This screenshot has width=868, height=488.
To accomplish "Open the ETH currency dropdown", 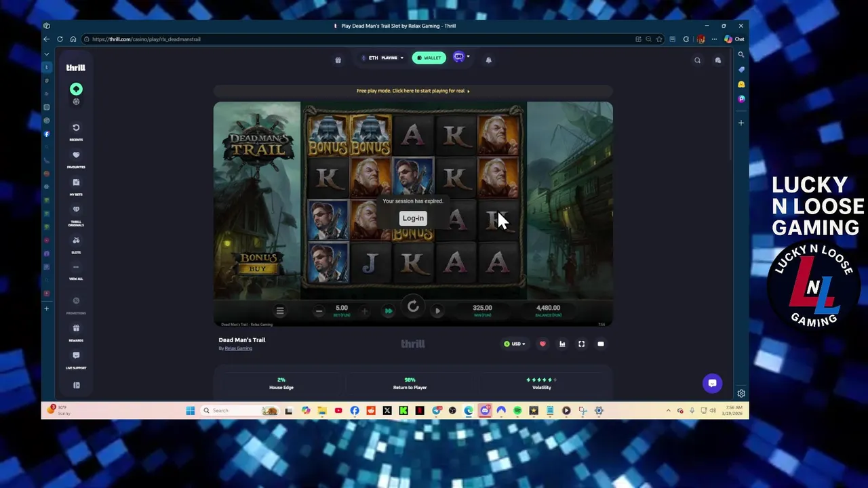I will coord(382,58).
